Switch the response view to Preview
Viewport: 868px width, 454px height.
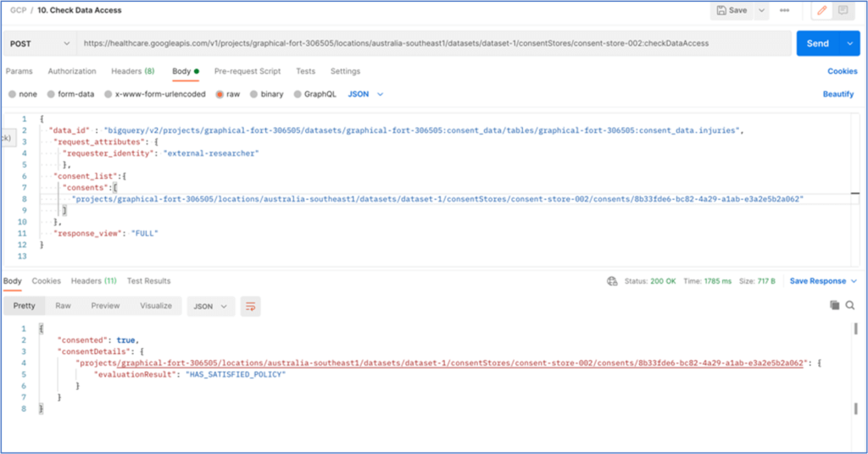105,306
